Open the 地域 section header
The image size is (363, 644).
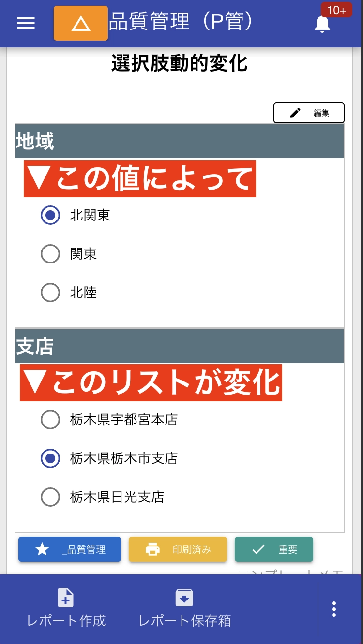click(179, 141)
